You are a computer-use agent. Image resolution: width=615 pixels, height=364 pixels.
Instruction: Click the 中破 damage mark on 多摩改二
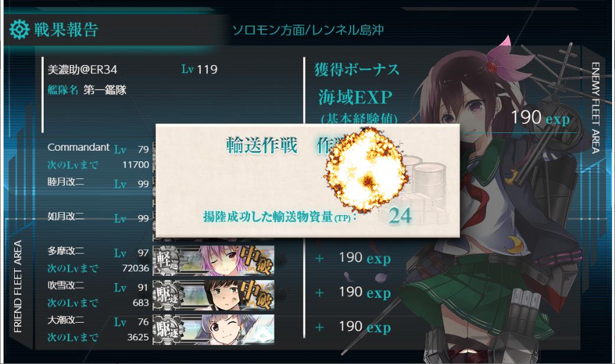257,259
